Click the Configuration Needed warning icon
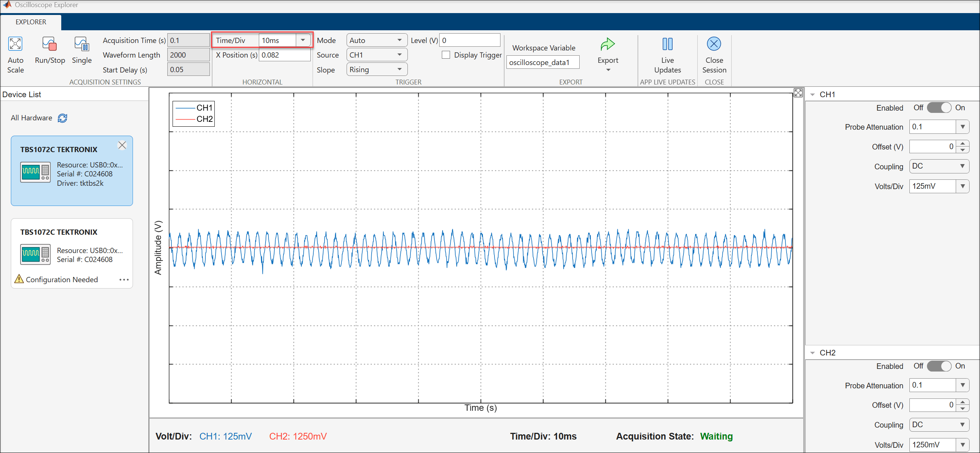Viewport: 980px width, 453px height. point(19,279)
